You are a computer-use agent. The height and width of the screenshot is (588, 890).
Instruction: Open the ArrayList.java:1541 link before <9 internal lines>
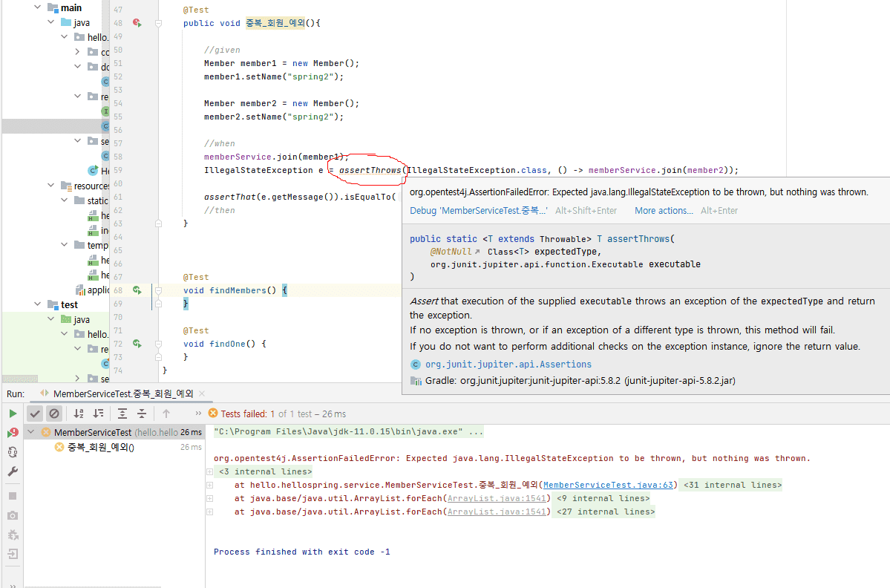pos(496,498)
